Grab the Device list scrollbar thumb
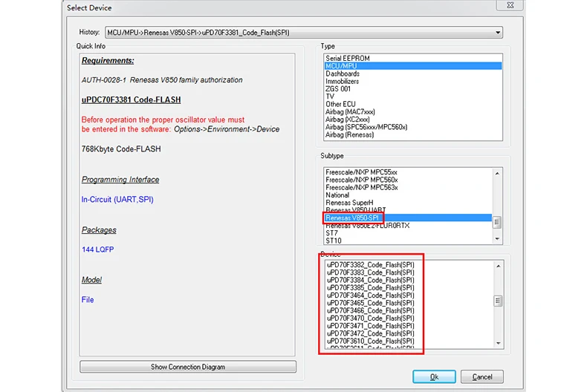Screen dimensions: 587x392 [x=499, y=301]
